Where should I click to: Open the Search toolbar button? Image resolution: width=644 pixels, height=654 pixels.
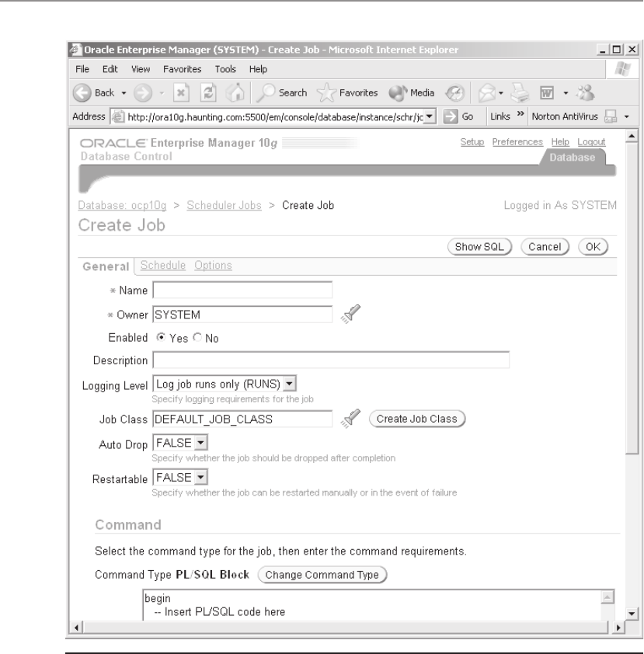click(282, 92)
